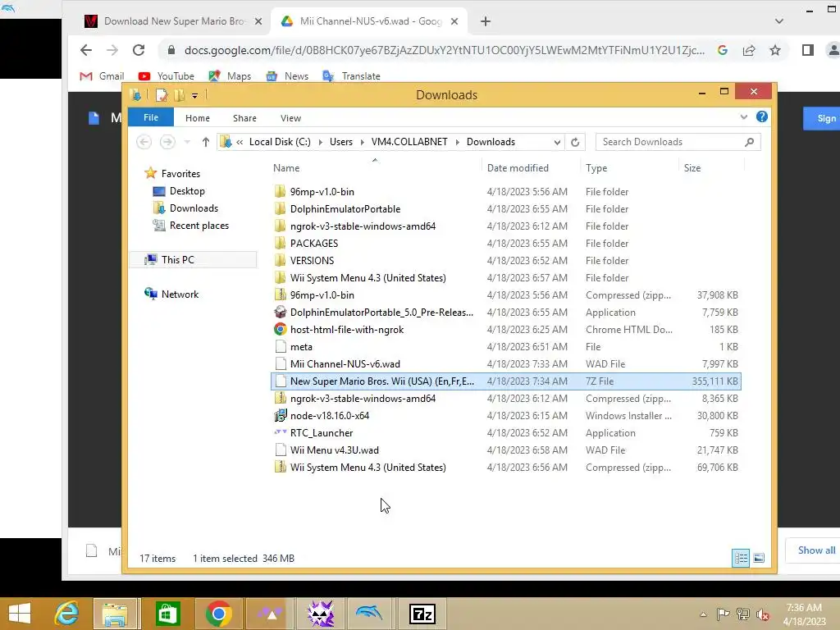Open recent locations dropdown arrow
The height and width of the screenshot is (630, 840).
tap(187, 142)
